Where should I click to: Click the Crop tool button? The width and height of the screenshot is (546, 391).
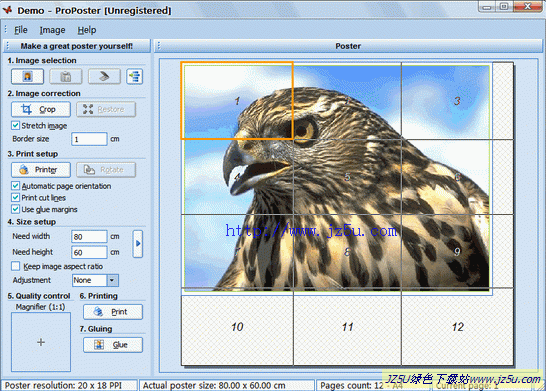point(41,109)
